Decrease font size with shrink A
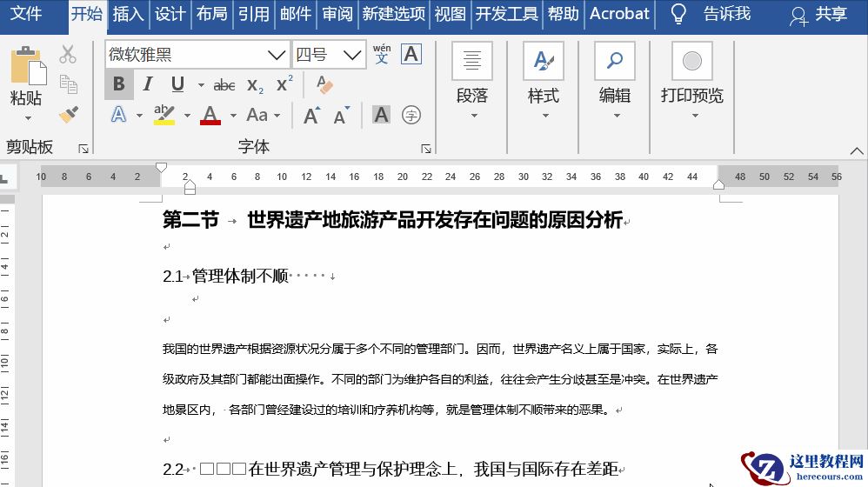Image resolution: width=868 pixels, height=487 pixels. tap(342, 115)
